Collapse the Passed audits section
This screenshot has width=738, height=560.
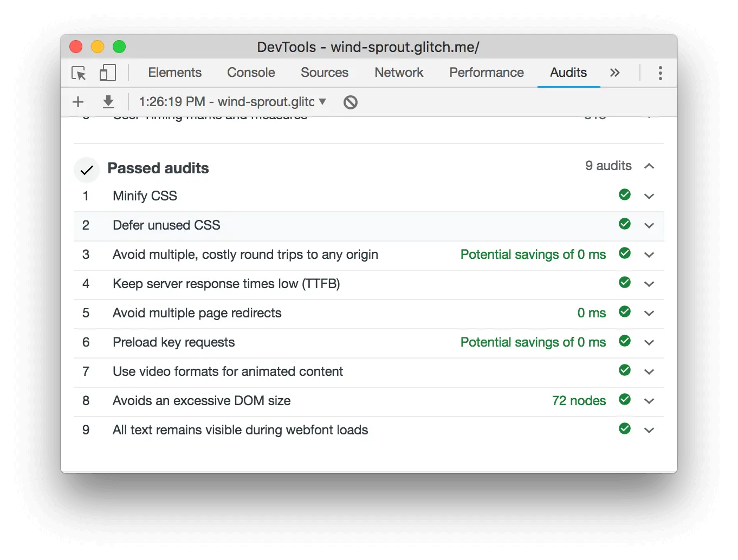[649, 166]
